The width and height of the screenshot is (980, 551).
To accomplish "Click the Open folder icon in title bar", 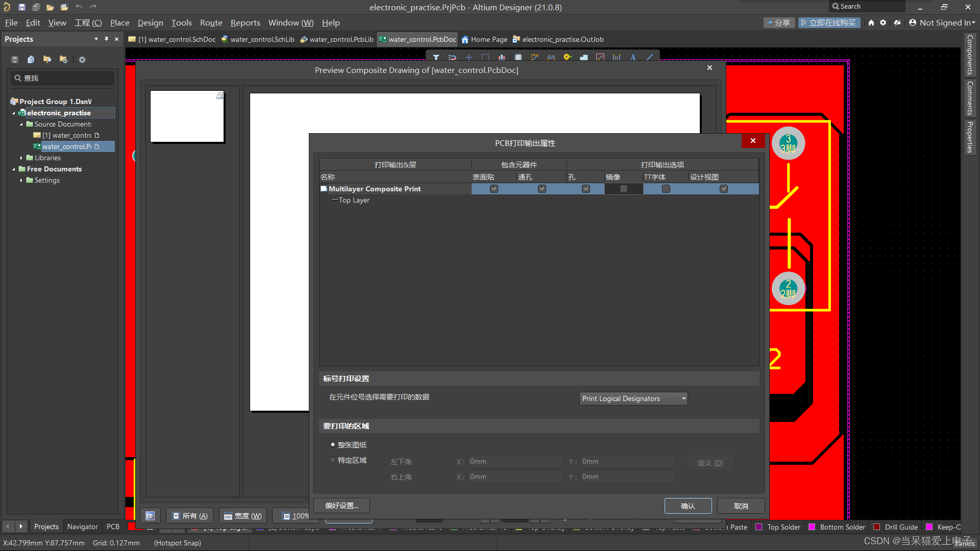I will [50, 7].
